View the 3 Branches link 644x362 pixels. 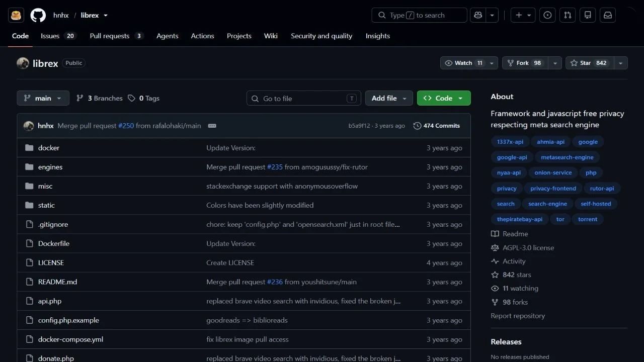(x=99, y=98)
